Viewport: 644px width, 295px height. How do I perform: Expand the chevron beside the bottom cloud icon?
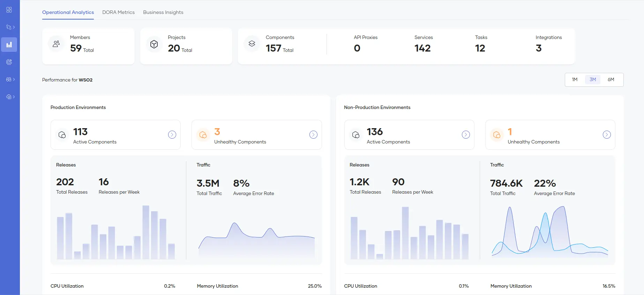[x=14, y=97]
